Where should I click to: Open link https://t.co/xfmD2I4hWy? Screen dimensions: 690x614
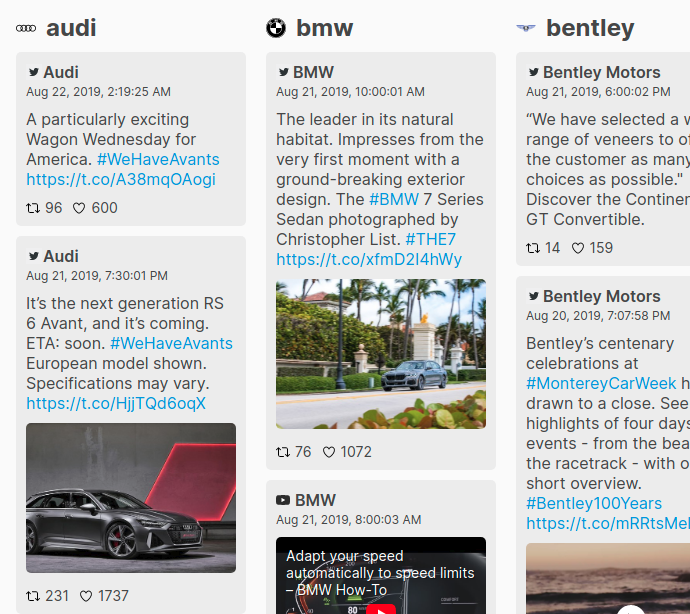[x=369, y=260]
